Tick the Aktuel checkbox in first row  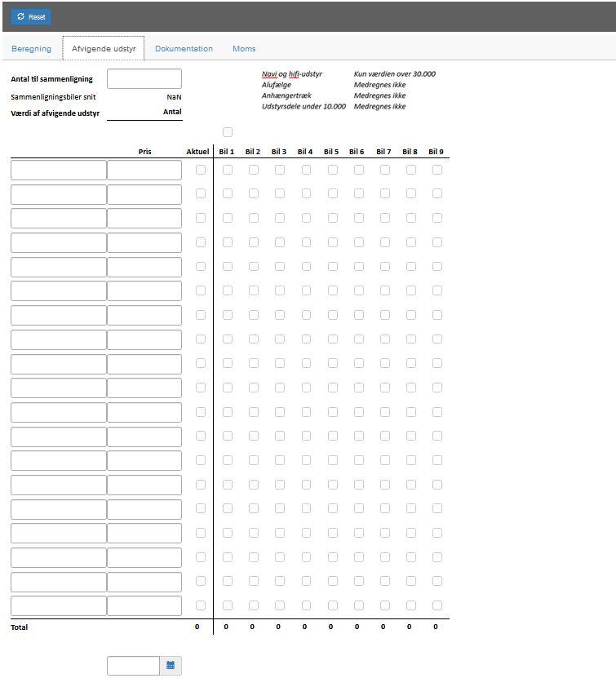pos(201,170)
